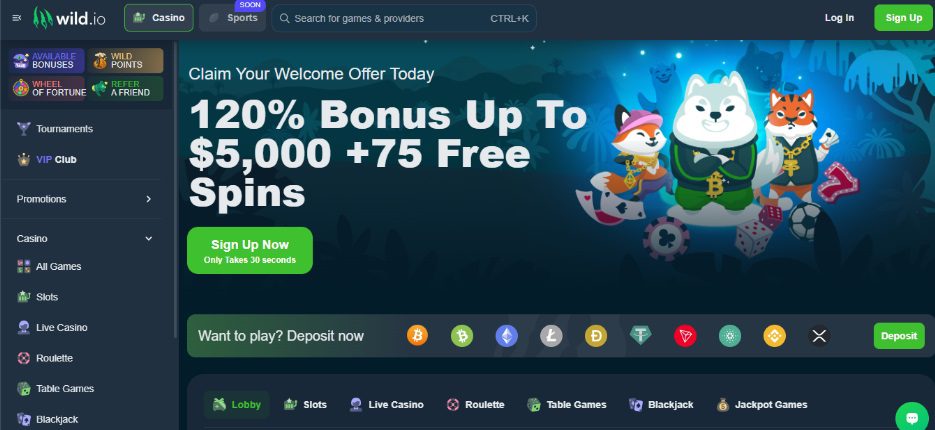935x430 pixels.
Task: Collapse the Casino section chevron
Action: [x=148, y=239]
